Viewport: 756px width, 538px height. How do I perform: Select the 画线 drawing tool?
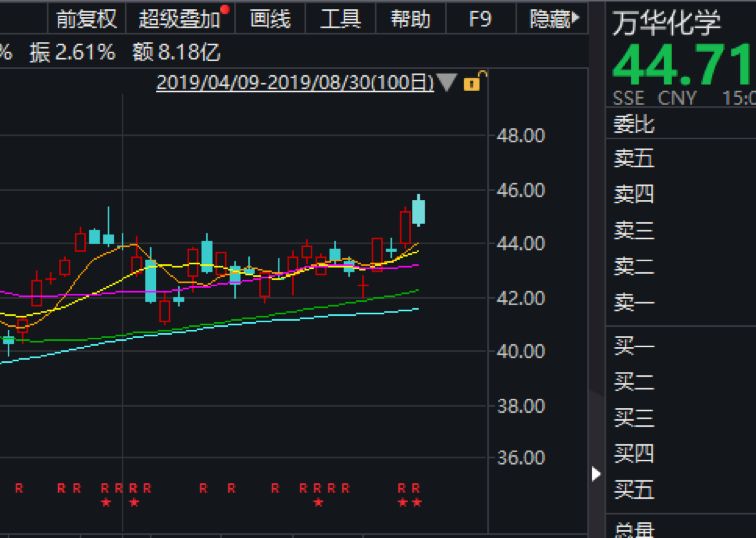click(270, 19)
